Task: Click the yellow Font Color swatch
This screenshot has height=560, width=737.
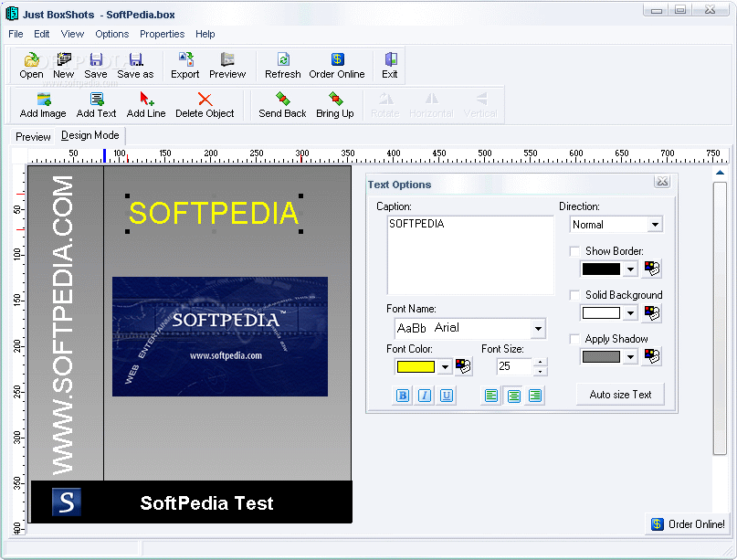Action: point(416,366)
